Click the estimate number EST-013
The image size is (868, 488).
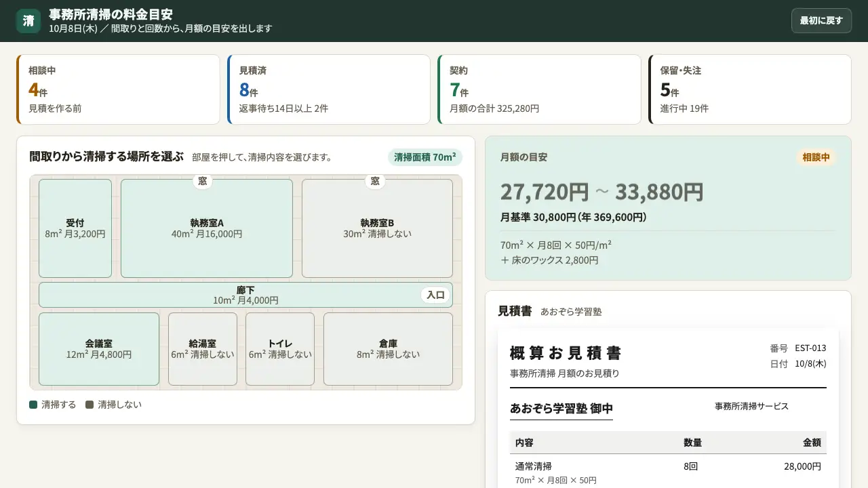pos(810,348)
